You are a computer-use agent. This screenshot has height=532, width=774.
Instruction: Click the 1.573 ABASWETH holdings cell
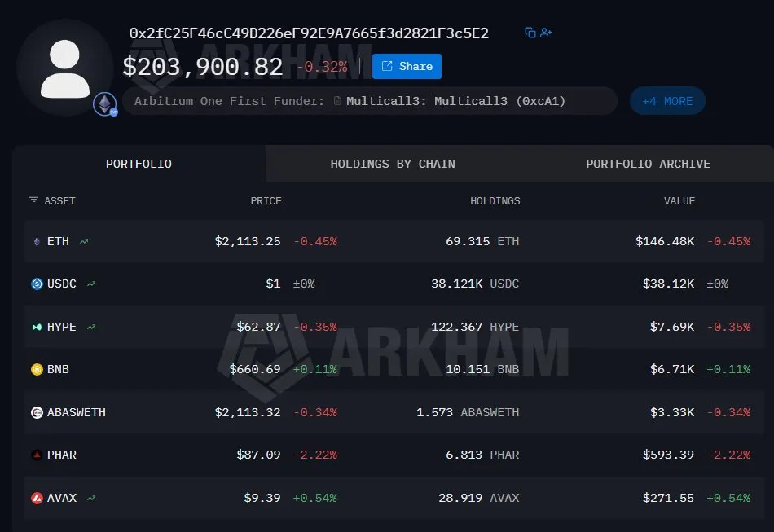468,412
